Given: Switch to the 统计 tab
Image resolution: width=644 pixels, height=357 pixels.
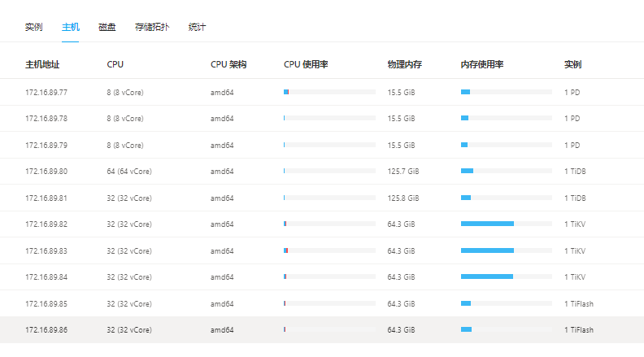Looking at the screenshot, I should [197, 27].
